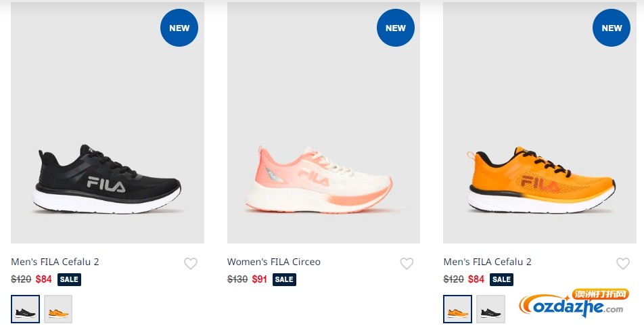
Task: Open the black FILA Cefalu 2 shoe photo
Action: point(108,123)
